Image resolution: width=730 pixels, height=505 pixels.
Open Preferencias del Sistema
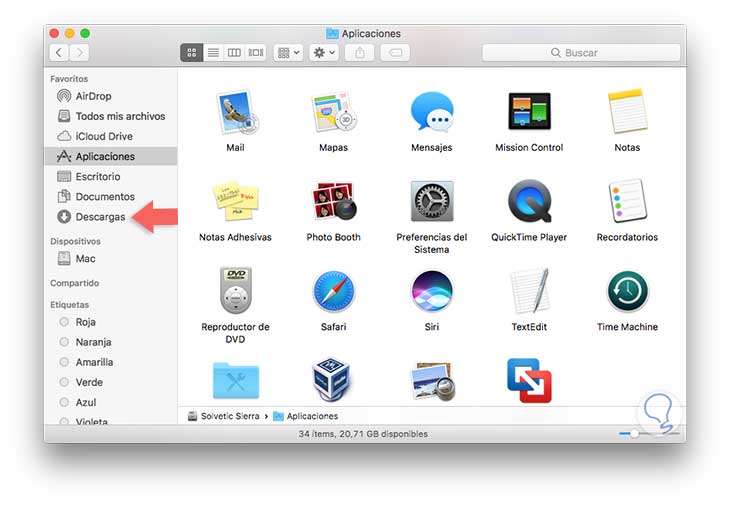pyautogui.click(x=432, y=201)
